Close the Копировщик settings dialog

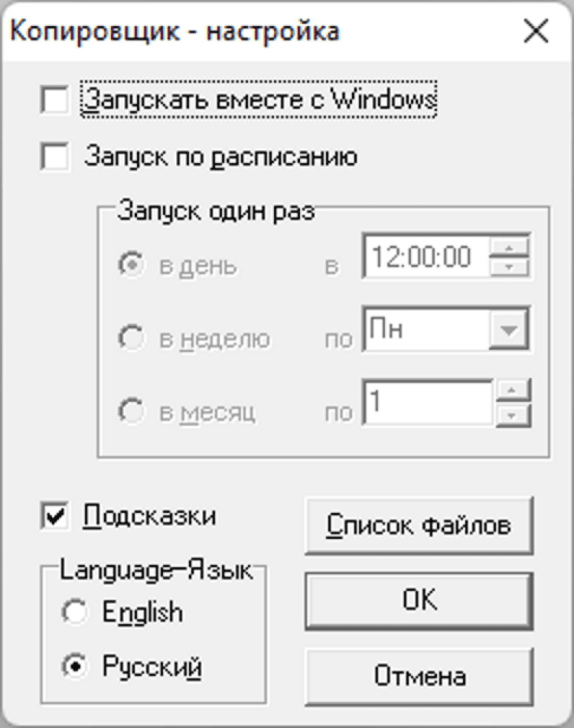(x=535, y=32)
